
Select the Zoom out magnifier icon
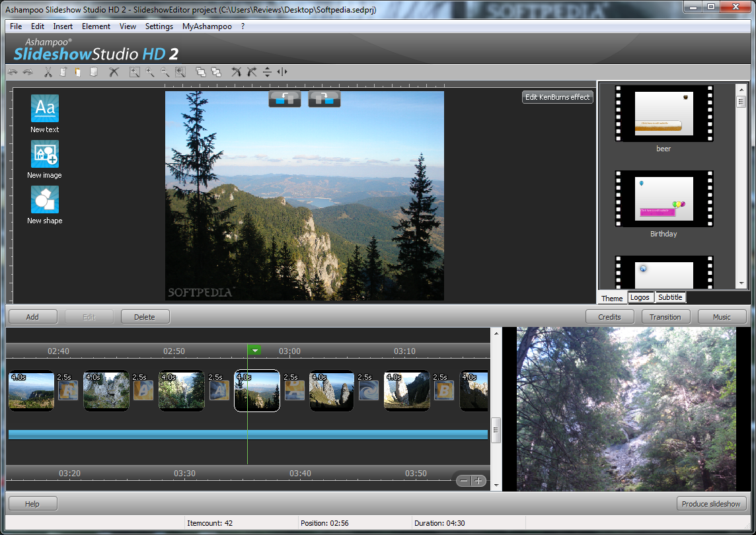165,72
